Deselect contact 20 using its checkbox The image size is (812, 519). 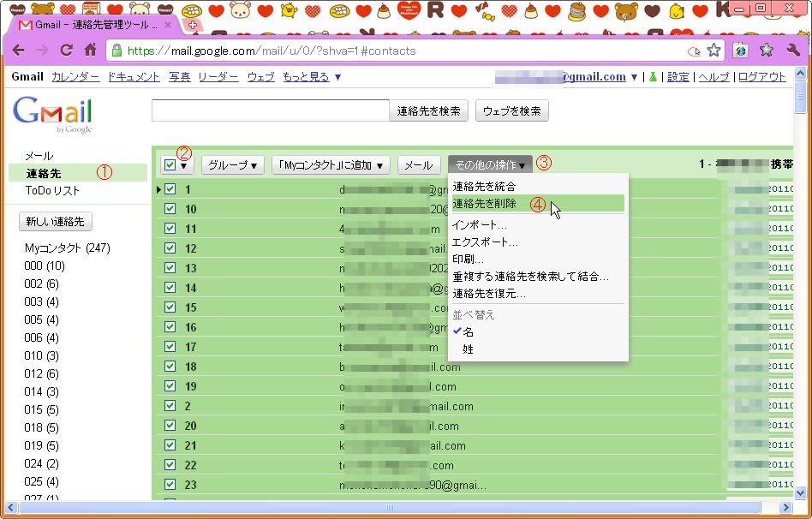point(170,426)
